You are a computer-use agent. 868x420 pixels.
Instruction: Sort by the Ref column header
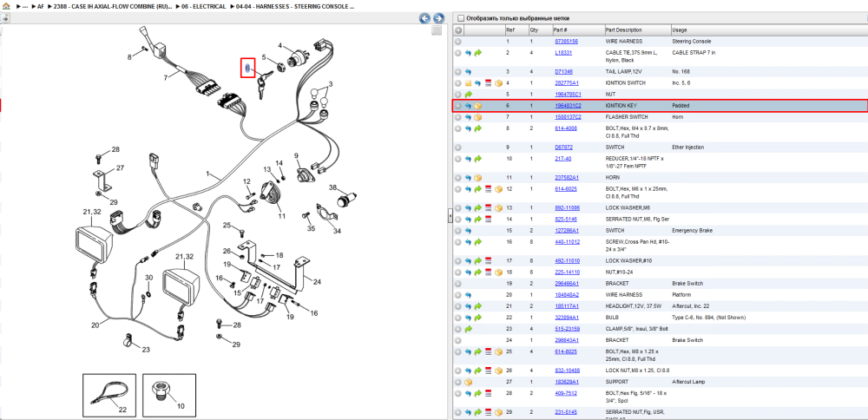[516, 30]
